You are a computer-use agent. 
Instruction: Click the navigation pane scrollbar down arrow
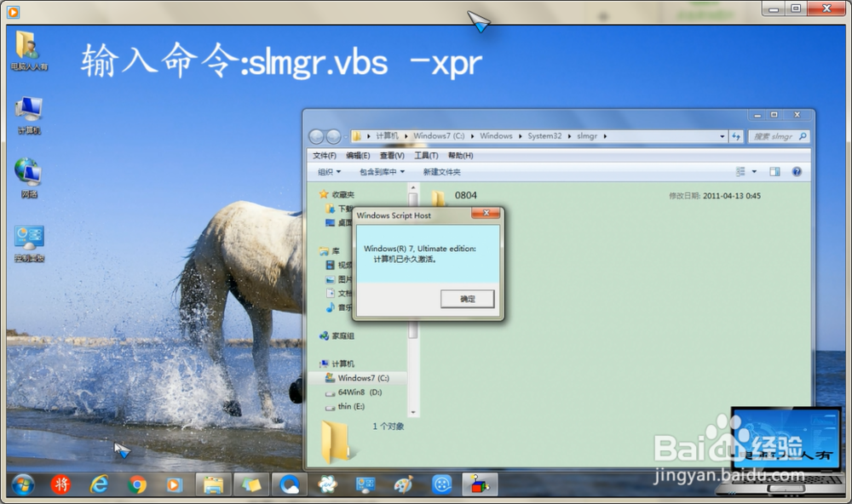[413, 412]
